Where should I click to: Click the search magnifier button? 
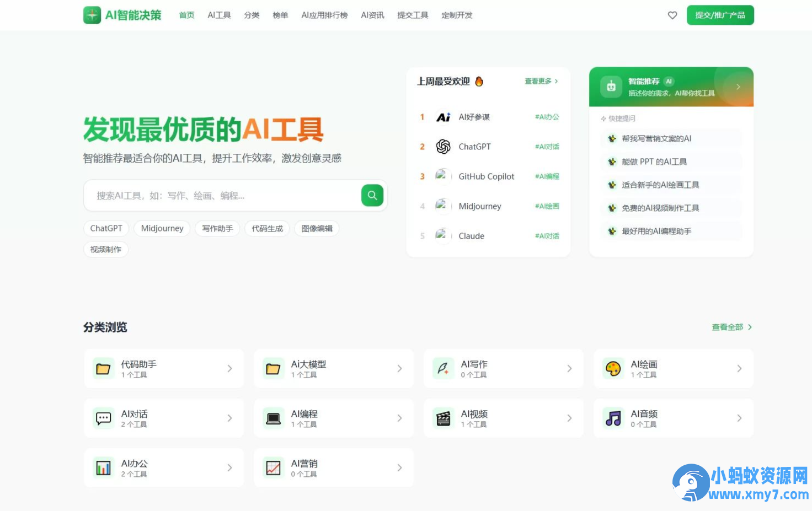372,195
